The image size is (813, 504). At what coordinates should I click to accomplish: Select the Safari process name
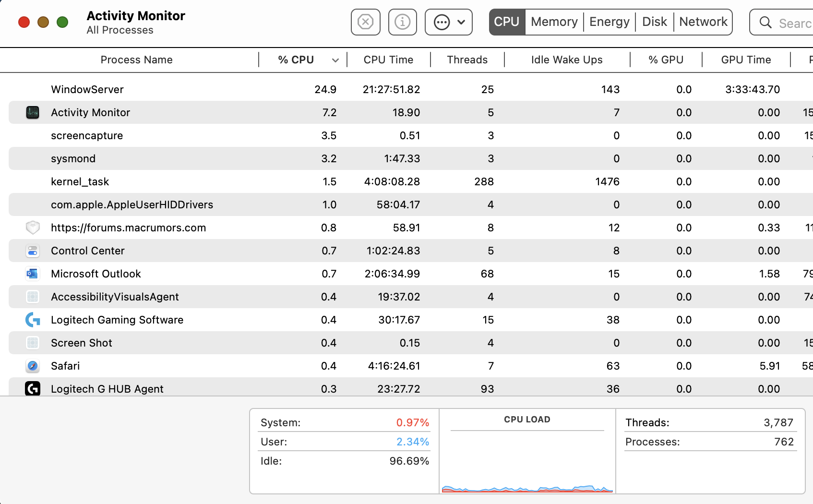(x=65, y=366)
